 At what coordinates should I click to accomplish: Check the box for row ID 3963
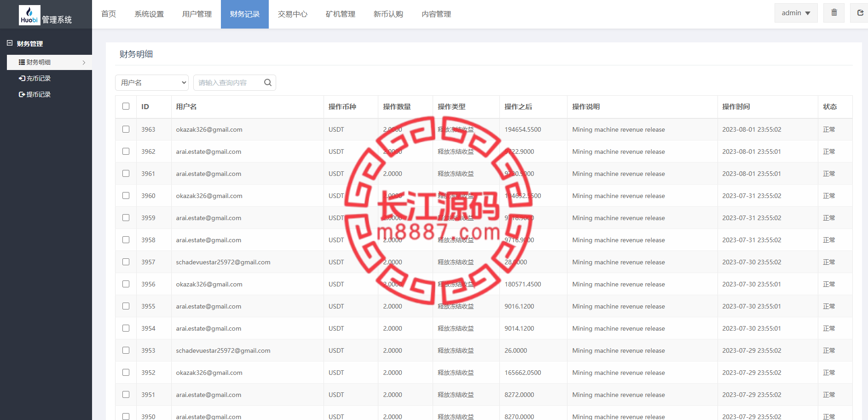[x=126, y=129]
